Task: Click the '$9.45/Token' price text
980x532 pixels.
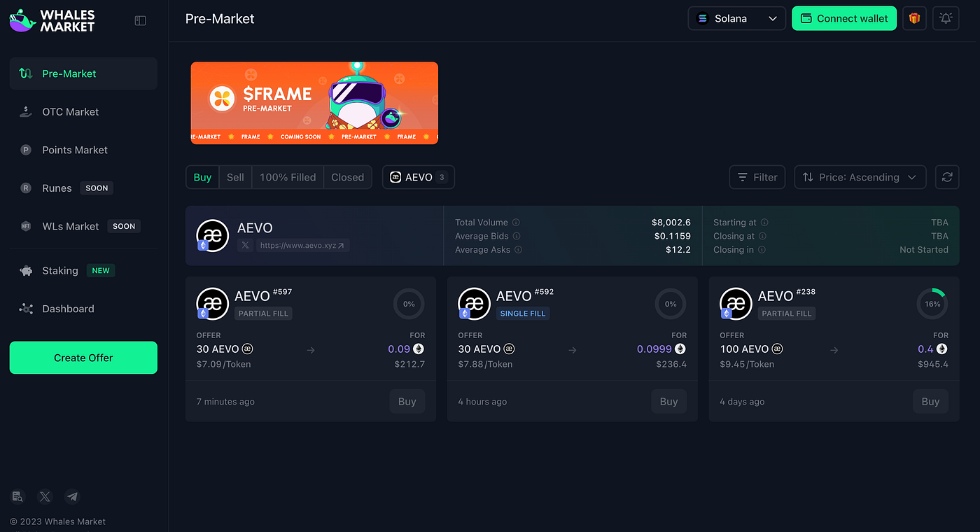Action: (747, 364)
